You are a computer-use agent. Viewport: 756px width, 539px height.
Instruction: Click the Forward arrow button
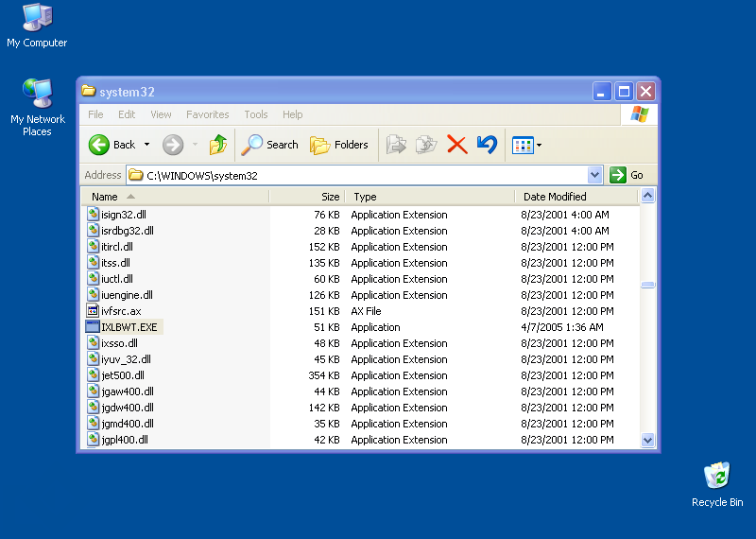click(x=173, y=145)
